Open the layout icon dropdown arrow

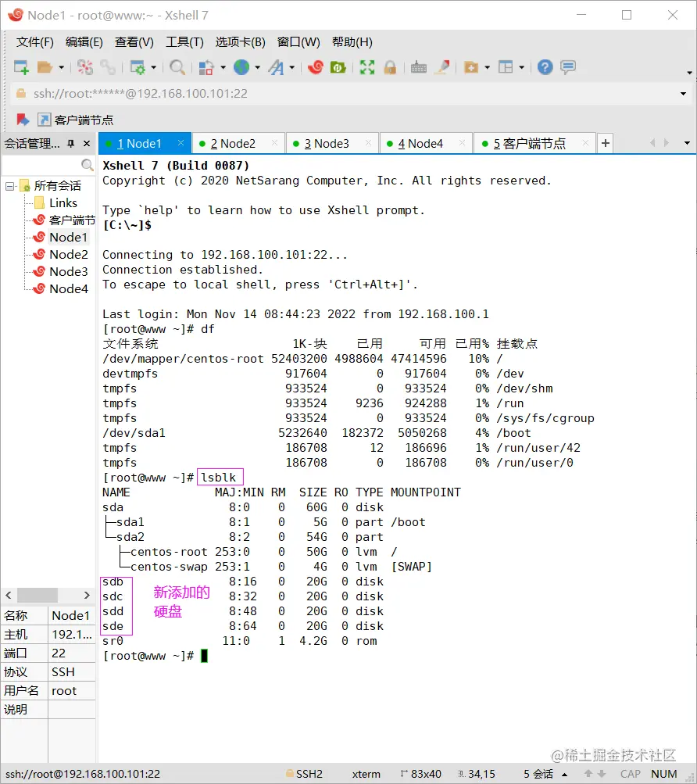(521, 67)
